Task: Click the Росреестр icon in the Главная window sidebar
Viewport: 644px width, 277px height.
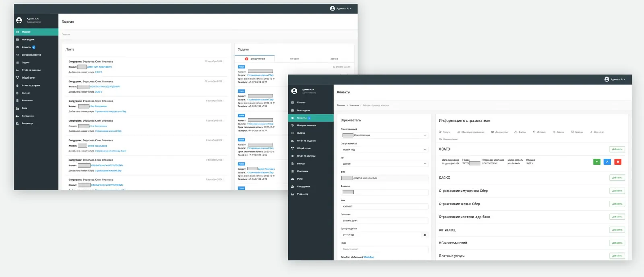Action: (x=17, y=124)
